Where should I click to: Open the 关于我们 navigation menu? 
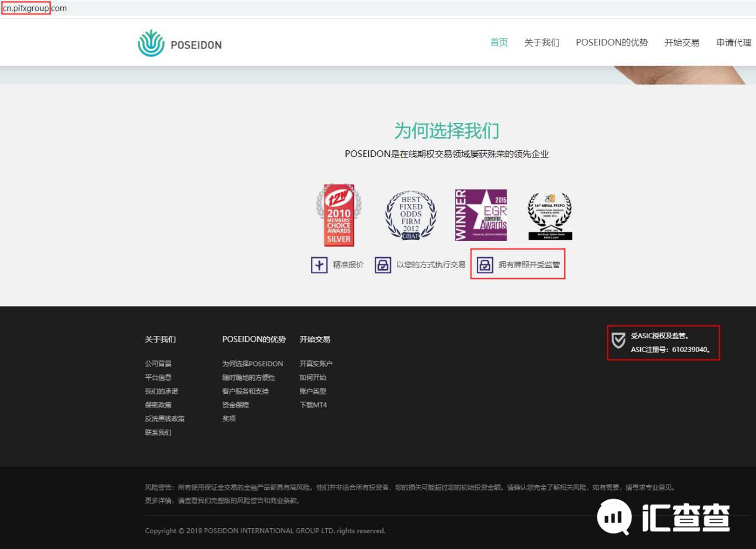[x=542, y=42]
